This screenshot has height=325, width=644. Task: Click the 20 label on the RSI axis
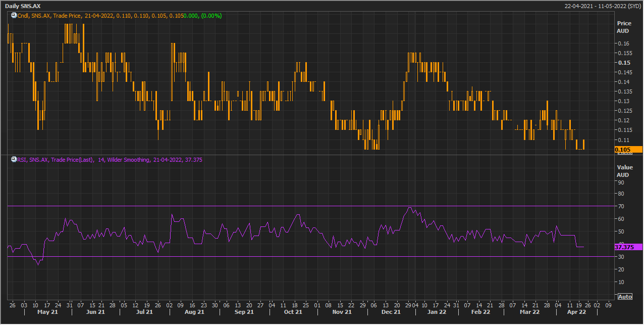pyautogui.click(x=621, y=269)
